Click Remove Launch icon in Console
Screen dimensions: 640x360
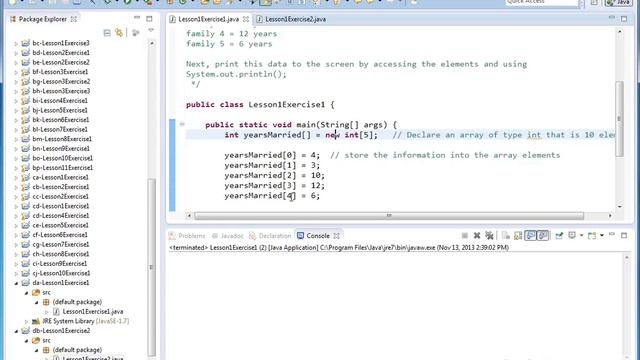click(477, 236)
